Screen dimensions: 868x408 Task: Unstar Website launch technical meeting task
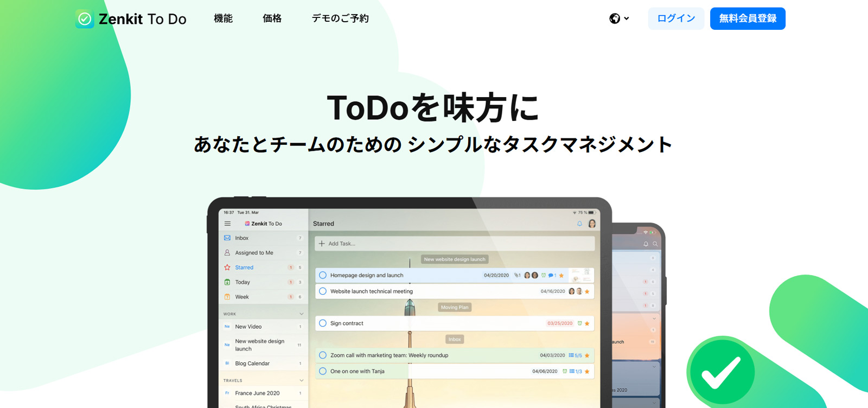(587, 291)
